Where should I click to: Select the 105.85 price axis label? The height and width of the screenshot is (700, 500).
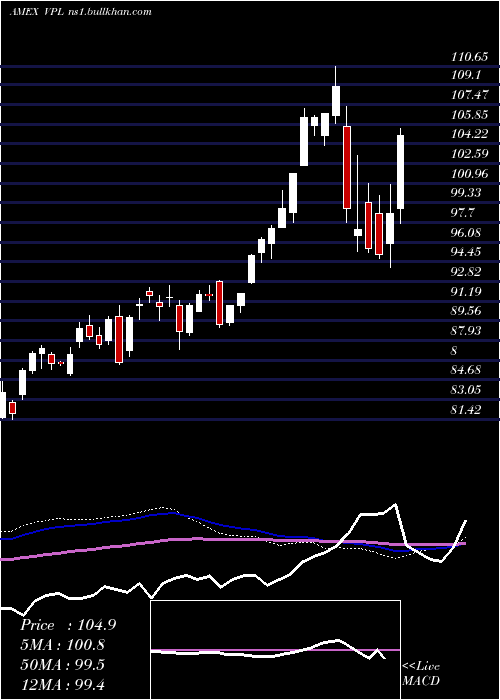[469, 114]
